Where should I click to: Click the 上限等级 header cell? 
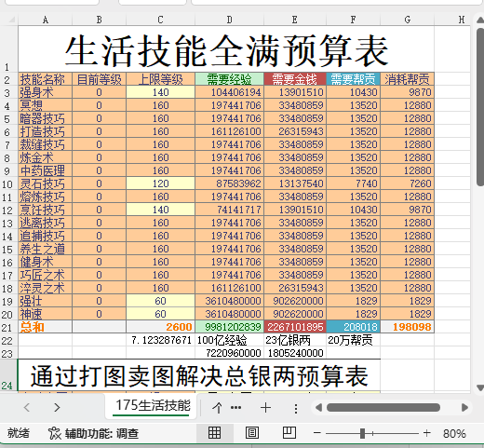pyautogui.click(x=160, y=79)
